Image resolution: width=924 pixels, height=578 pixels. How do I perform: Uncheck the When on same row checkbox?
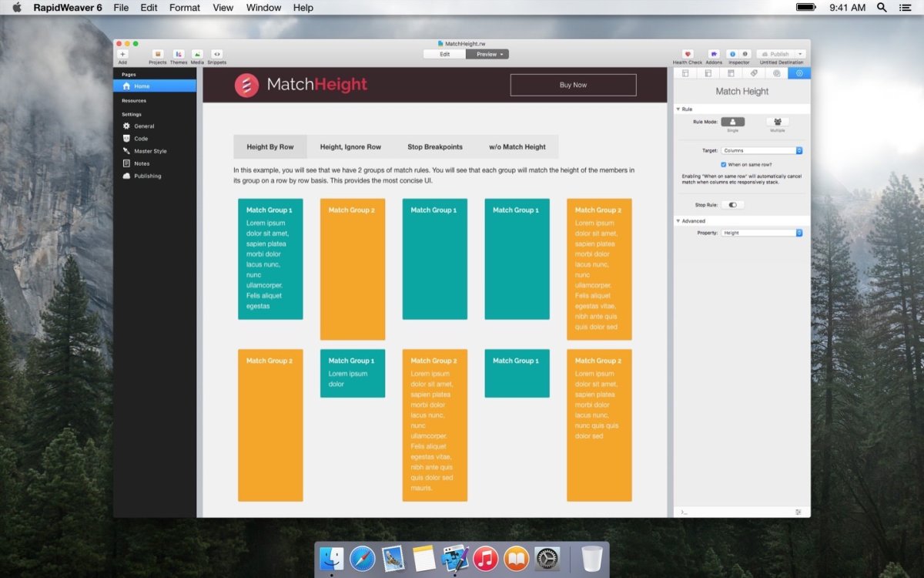click(x=724, y=164)
